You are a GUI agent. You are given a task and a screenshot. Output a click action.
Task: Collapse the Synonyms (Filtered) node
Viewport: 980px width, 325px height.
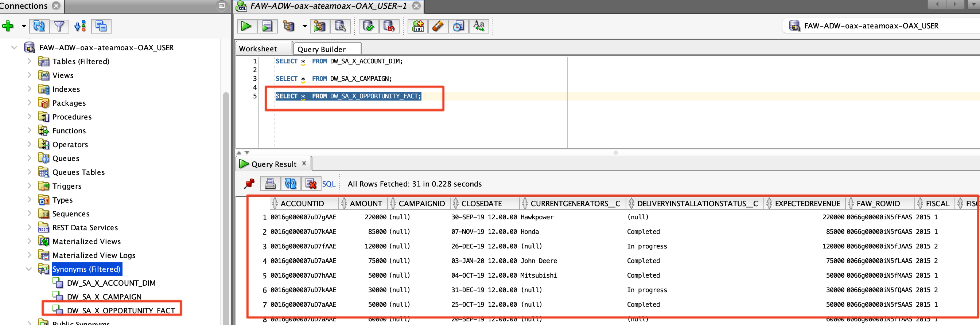(x=29, y=269)
